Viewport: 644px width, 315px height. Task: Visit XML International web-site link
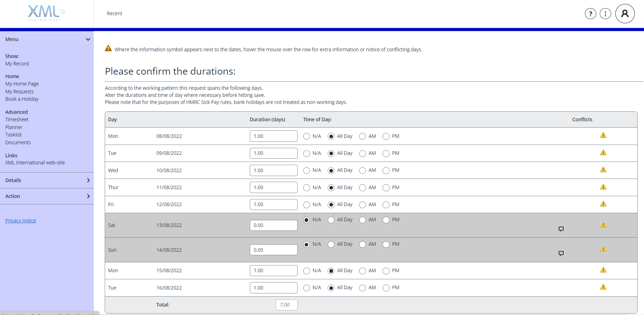[x=35, y=163]
